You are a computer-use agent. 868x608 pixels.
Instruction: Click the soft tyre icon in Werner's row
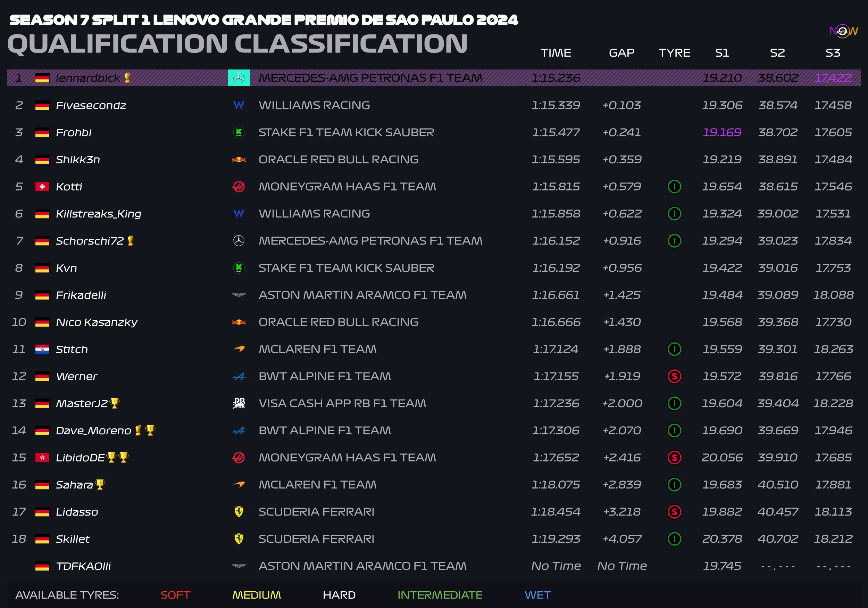pyautogui.click(x=675, y=376)
